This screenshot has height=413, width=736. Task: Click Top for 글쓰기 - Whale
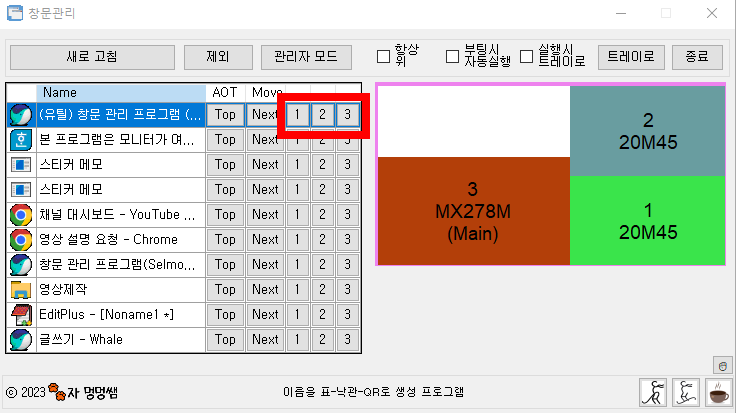(225, 339)
